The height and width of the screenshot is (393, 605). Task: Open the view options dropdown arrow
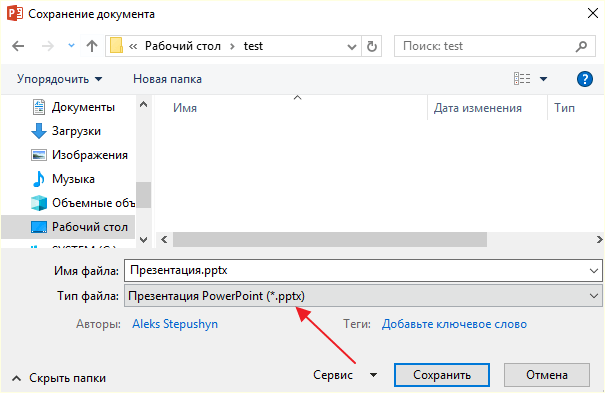543,79
